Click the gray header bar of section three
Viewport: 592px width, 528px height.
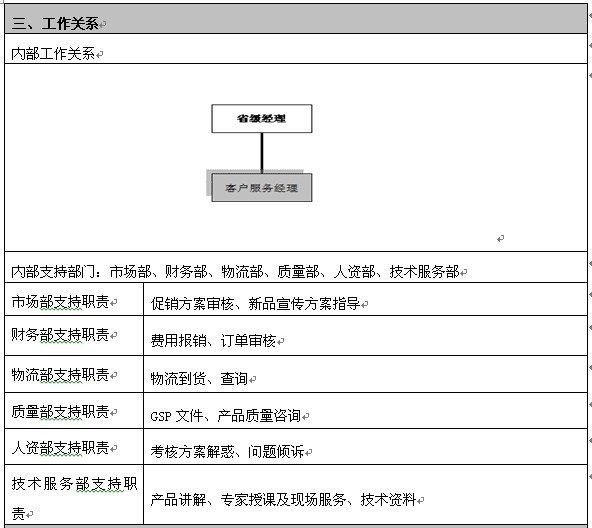296,19
